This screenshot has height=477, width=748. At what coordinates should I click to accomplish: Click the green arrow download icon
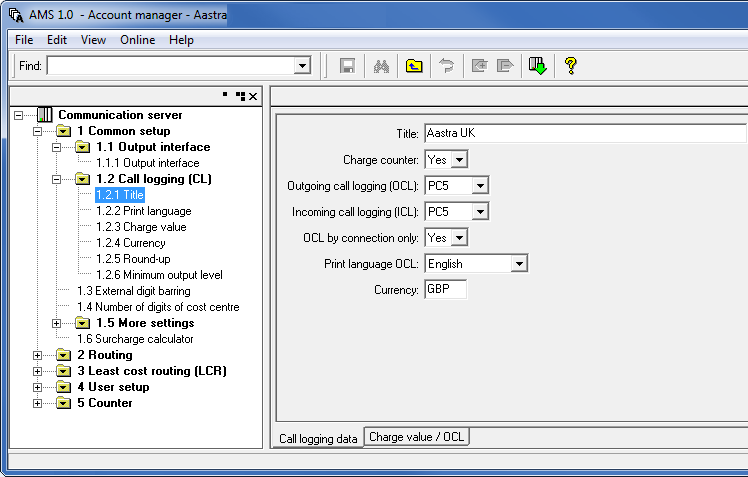(538, 66)
